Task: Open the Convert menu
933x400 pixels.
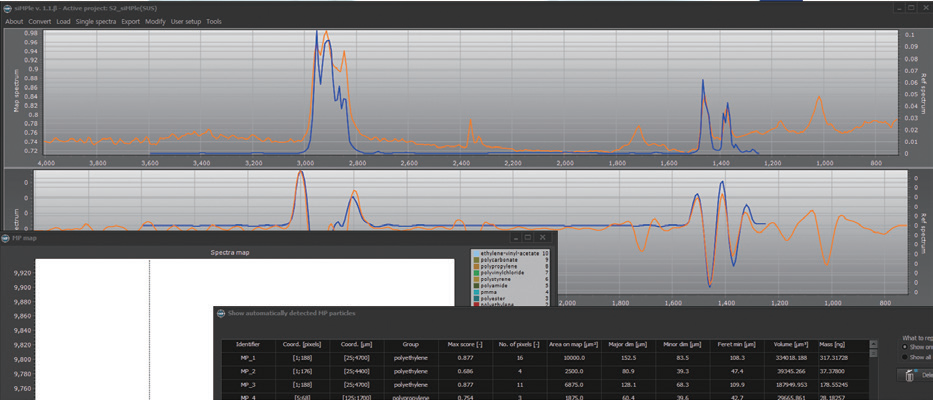Action: point(40,21)
